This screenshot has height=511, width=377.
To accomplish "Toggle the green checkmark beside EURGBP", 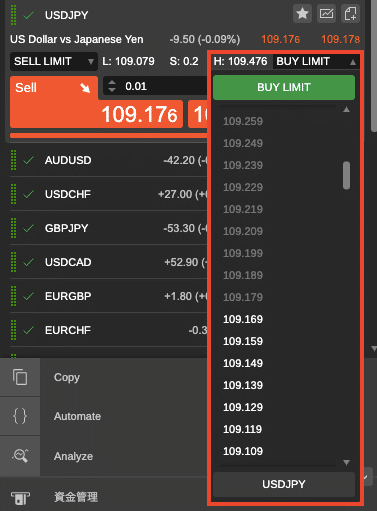I will coord(29,296).
